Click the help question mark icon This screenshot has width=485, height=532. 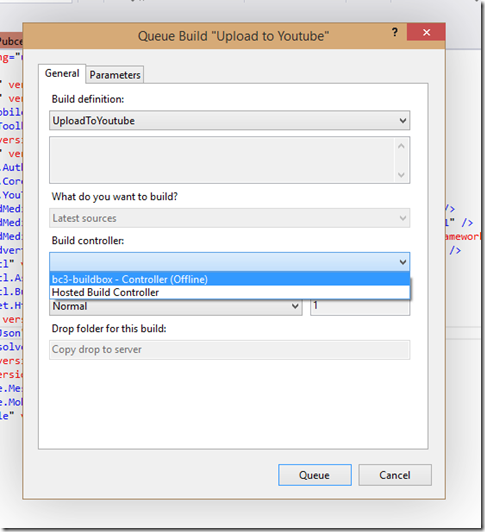(394, 32)
